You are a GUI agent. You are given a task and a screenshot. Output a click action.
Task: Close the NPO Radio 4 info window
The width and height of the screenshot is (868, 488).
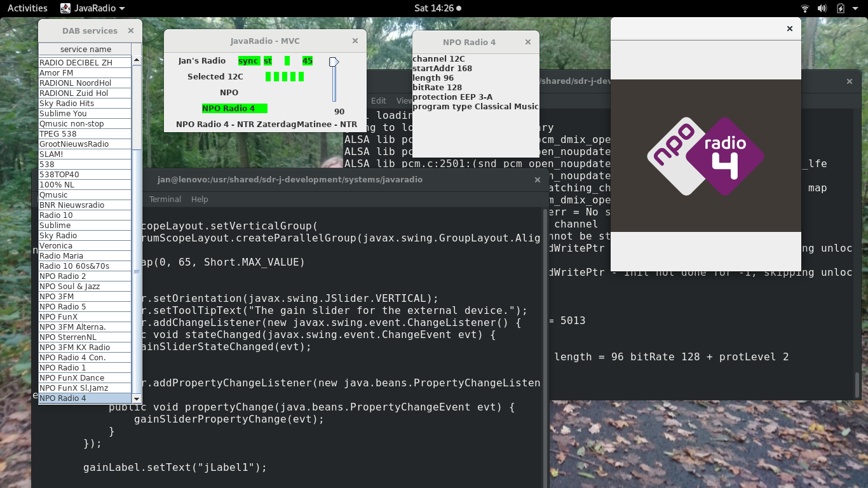pyautogui.click(x=527, y=42)
